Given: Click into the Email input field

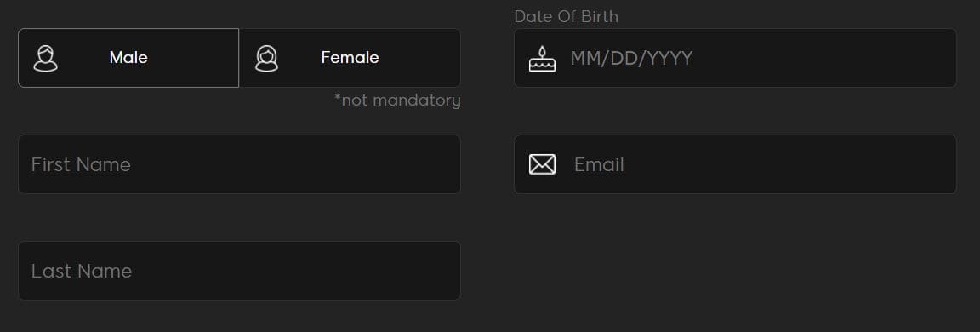Looking at the screenshot, I should 735,164.
